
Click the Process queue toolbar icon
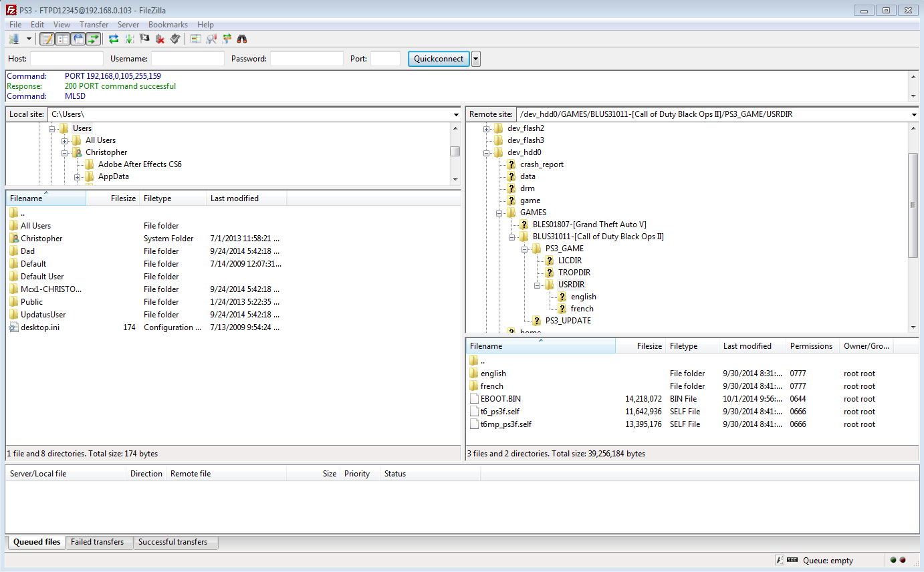click(x=129, y=39)
